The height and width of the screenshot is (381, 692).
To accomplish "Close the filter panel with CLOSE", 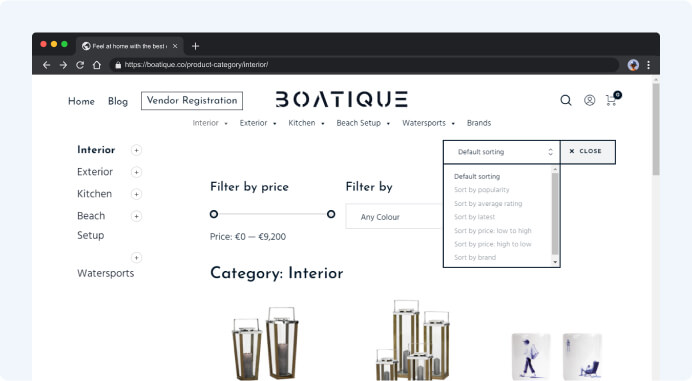I will (588, 151).
